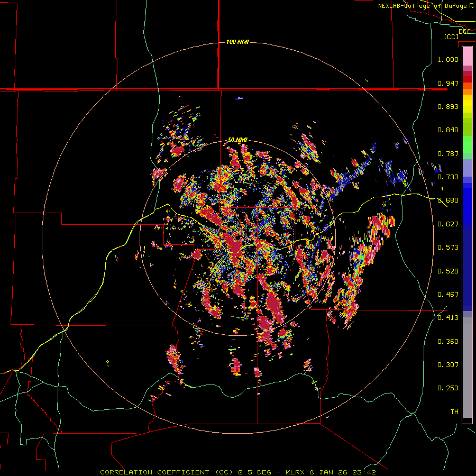Select the 0.840 scale value
Viewport: 476px width, 476px height.
click(x=448, y=130)
